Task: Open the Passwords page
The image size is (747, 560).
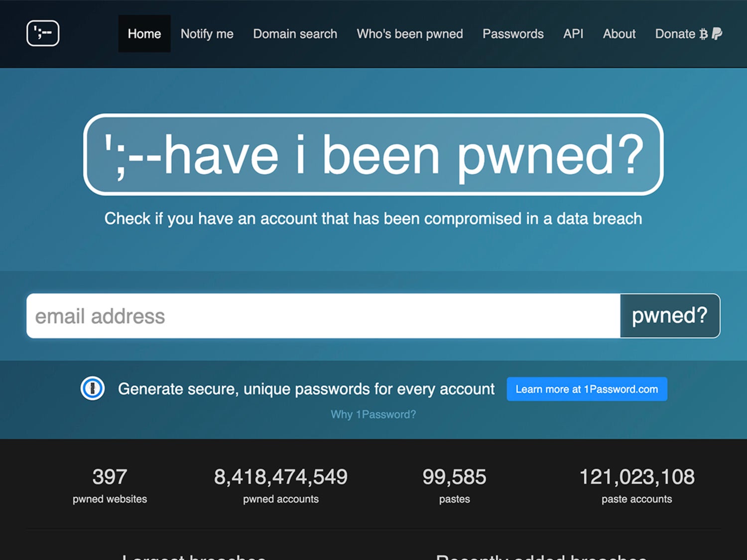Action: click(512, 33)
